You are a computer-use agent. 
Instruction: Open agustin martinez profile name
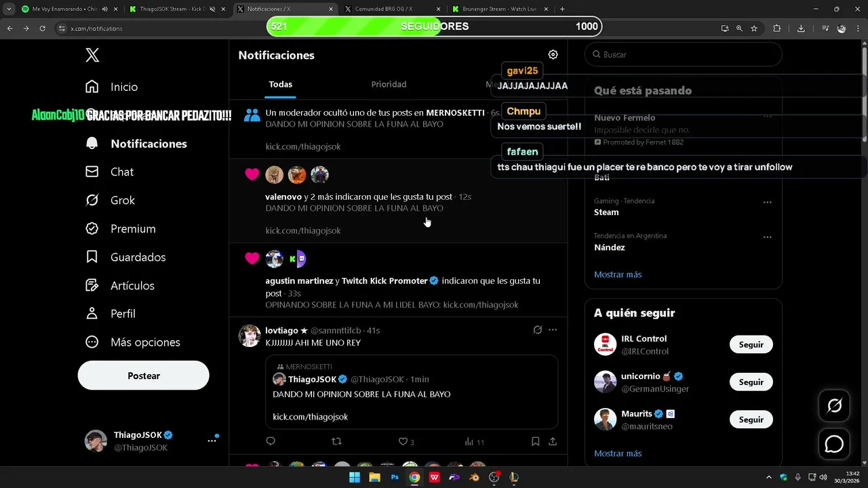299,281
